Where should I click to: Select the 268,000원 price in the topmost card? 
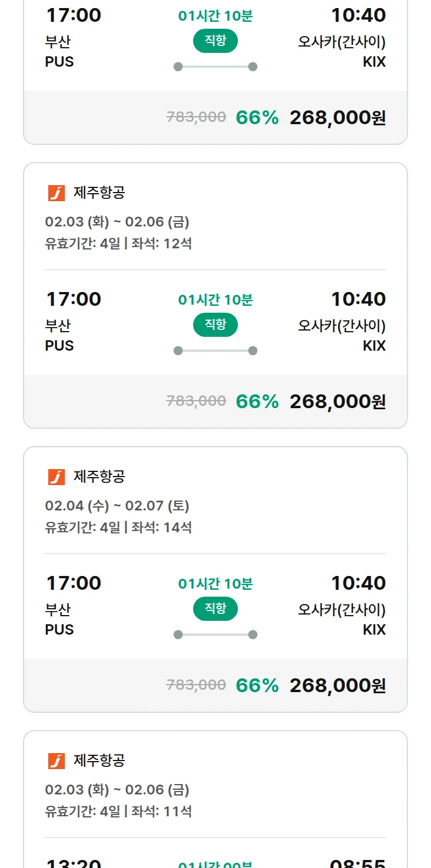[x=337, y=118]
